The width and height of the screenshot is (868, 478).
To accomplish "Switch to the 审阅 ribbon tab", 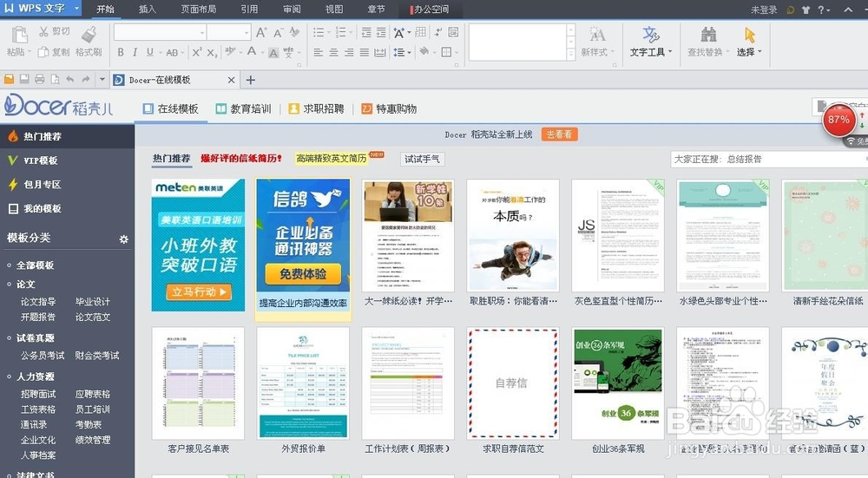I will click(292, 9).
